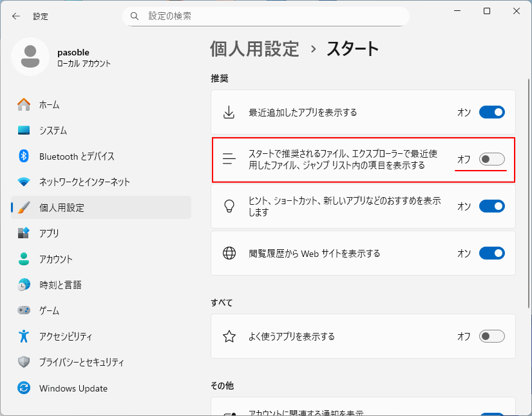Enable the スタートで推奨されるファイル toggle
The height and width of the screenshot is (416, 532).
491,159
